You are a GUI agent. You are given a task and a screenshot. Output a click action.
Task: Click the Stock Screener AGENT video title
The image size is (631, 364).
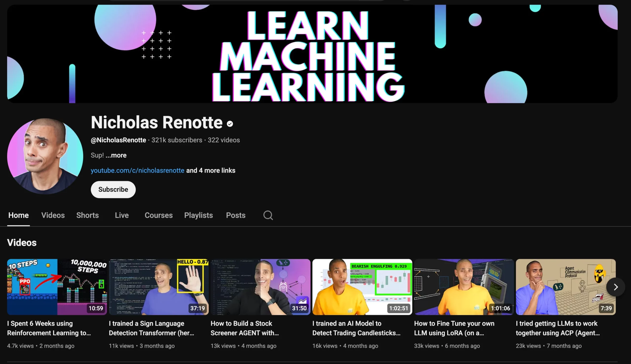tap(245, 328)
